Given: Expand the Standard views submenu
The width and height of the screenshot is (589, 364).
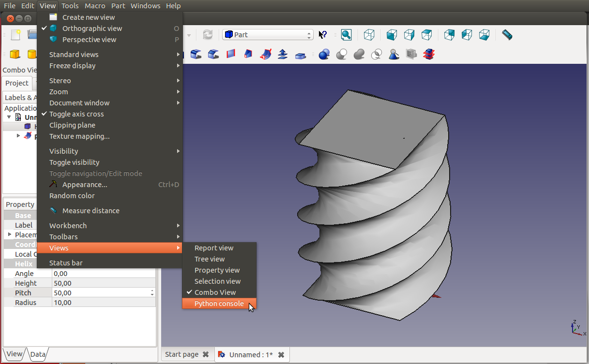Looking at the screenshot, I should click(74, 55).
